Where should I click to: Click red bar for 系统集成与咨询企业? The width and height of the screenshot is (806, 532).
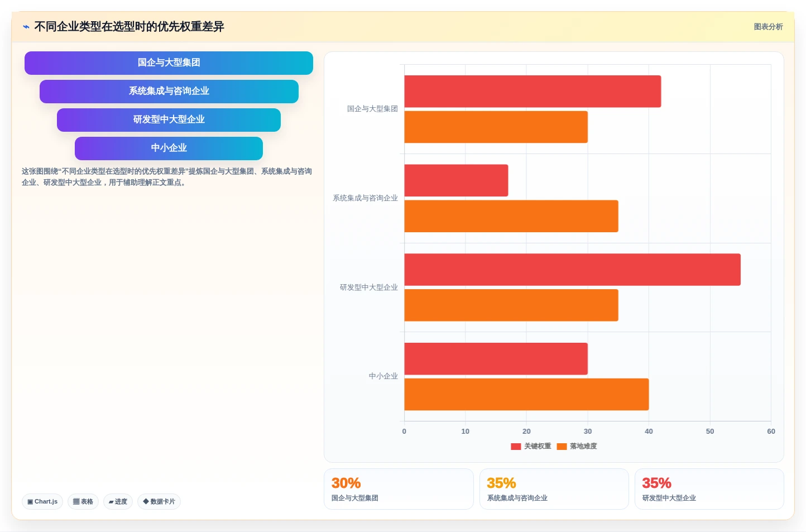point(456,180)
